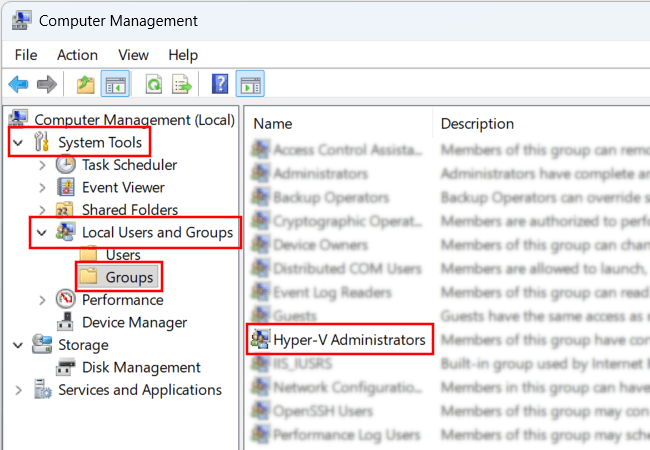Toggle Show/Hide Console Tree toolbar icon
Screen dimensions: 650x450
(x=115, y=84)
